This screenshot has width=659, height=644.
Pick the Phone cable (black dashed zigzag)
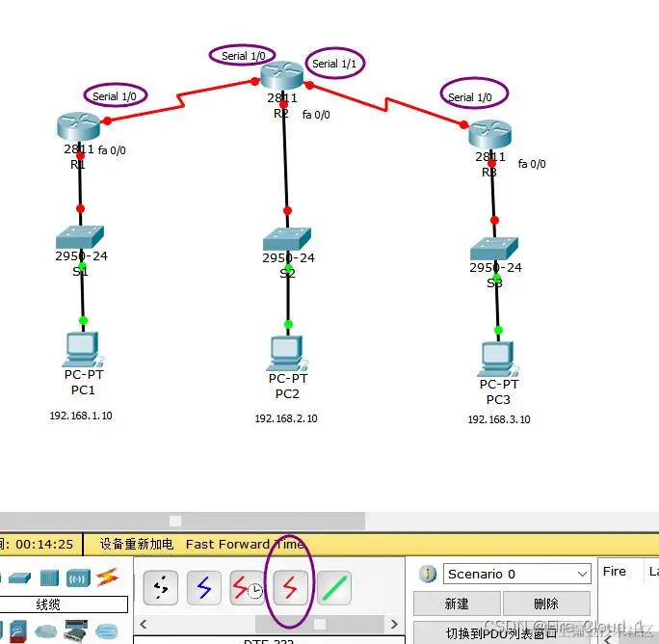click(x=161, y=588)
